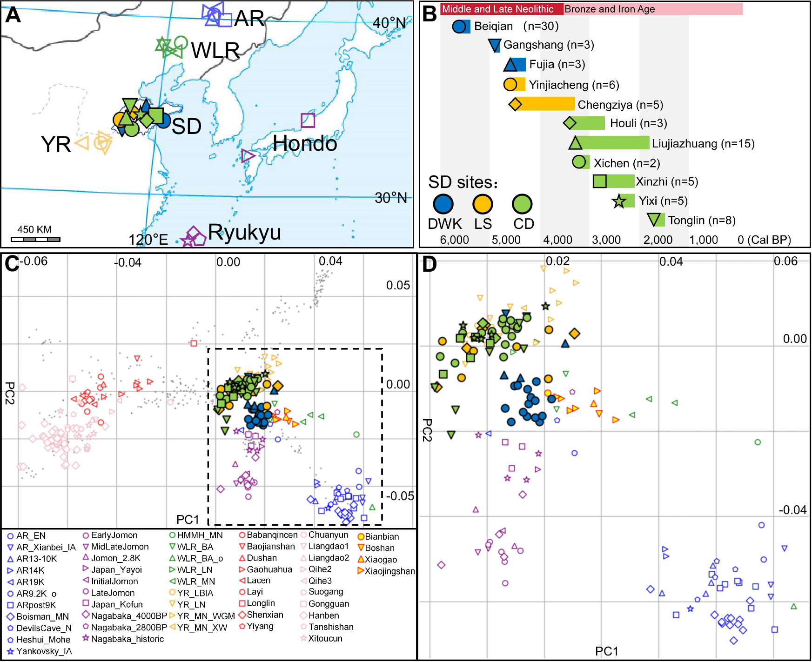Click the purple square marker beside Japan_Kofun
The height and width of the screenshot is (662, 812).
(86, 603)
